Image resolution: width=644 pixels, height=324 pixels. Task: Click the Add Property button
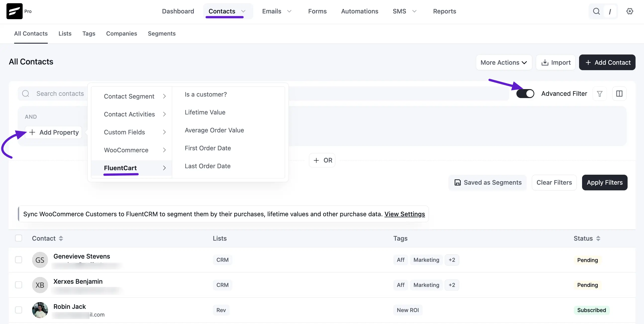[53, 132]
